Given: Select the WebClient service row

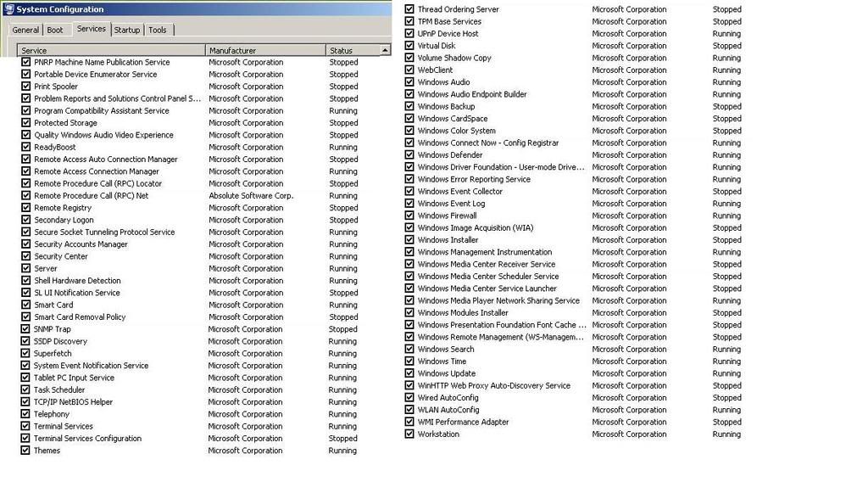Looking at the screenshot, I should [x=573, y=70].
